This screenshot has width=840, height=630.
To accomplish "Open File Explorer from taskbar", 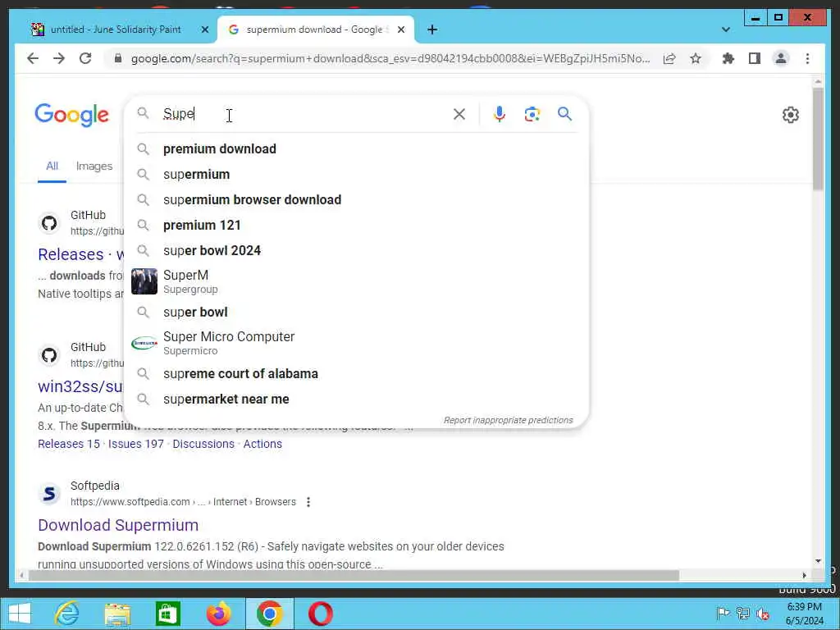I will click(117, 614).
